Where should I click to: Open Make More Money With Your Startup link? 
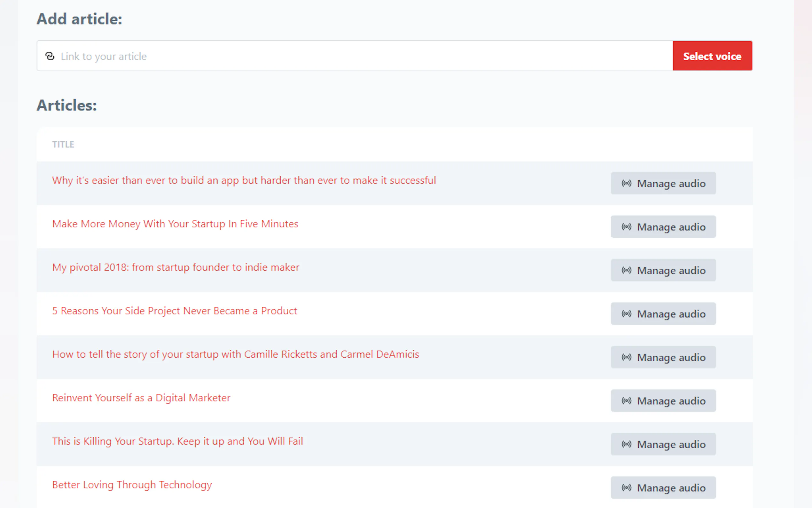tap(175, 224)
